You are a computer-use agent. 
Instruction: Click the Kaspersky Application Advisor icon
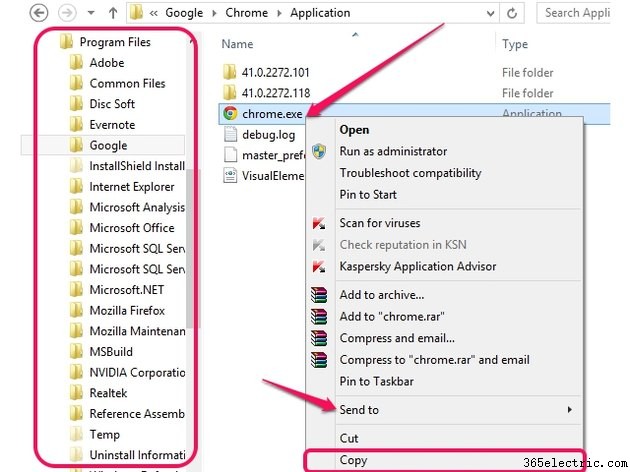point(319,267)
